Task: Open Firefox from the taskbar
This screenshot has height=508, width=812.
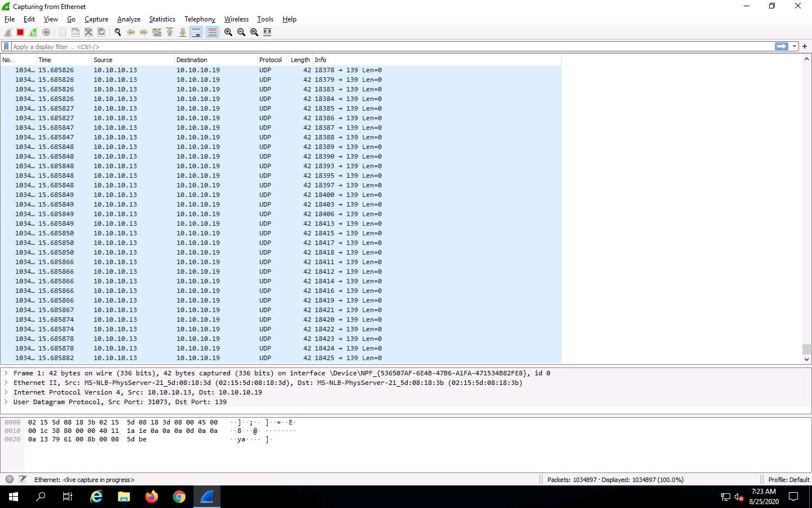Action: 152,497
